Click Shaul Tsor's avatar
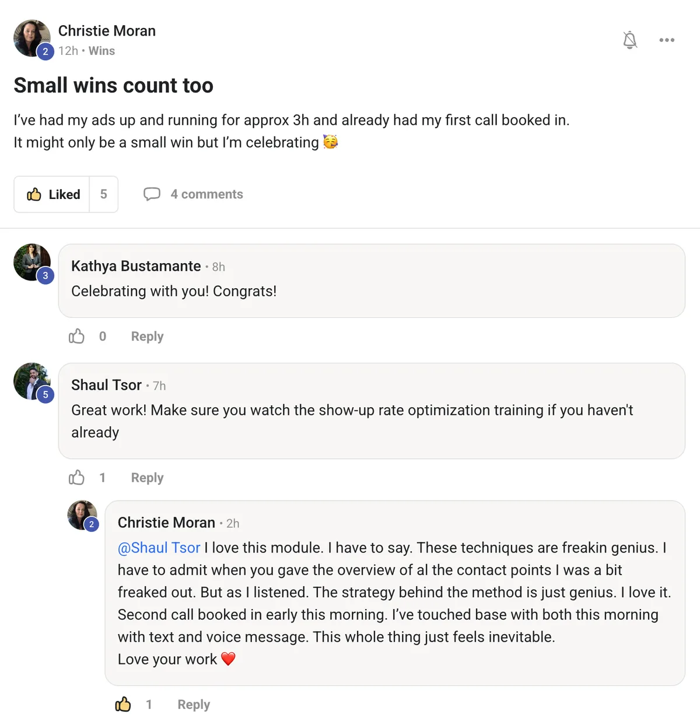This screenshot has width=700, height=728. 32,380
